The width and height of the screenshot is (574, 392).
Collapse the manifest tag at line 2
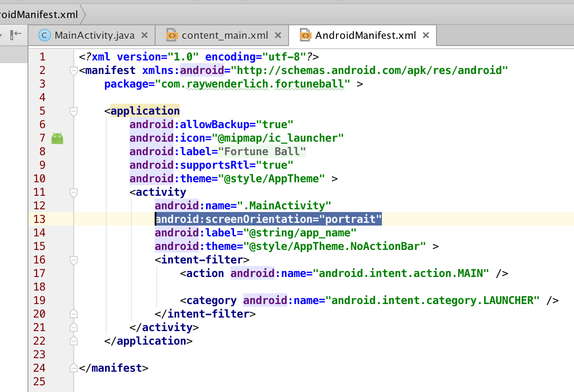pos(73,71)
